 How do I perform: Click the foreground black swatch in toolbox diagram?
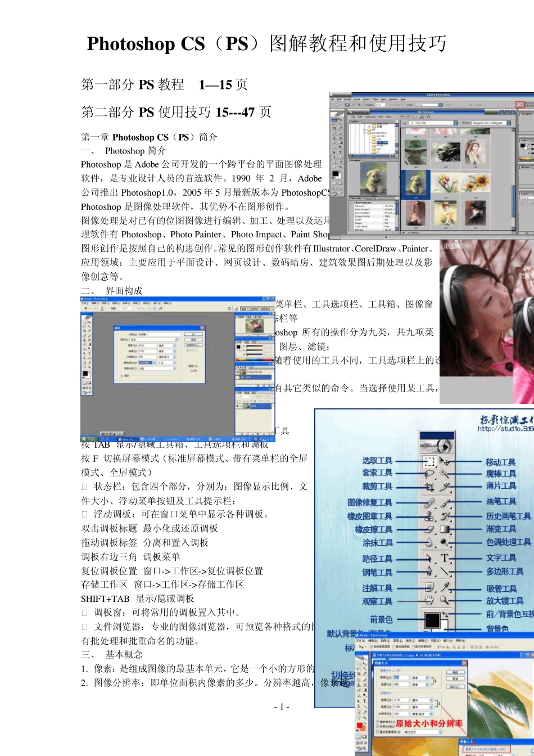pyautogui.click(x=432, y=620)
